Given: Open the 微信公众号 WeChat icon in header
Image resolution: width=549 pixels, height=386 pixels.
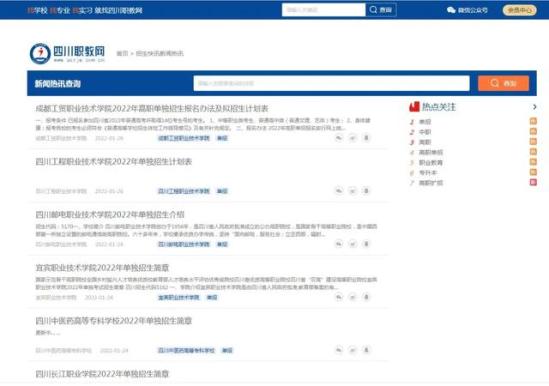Looking at the screenshot, I should pos(451,10).
